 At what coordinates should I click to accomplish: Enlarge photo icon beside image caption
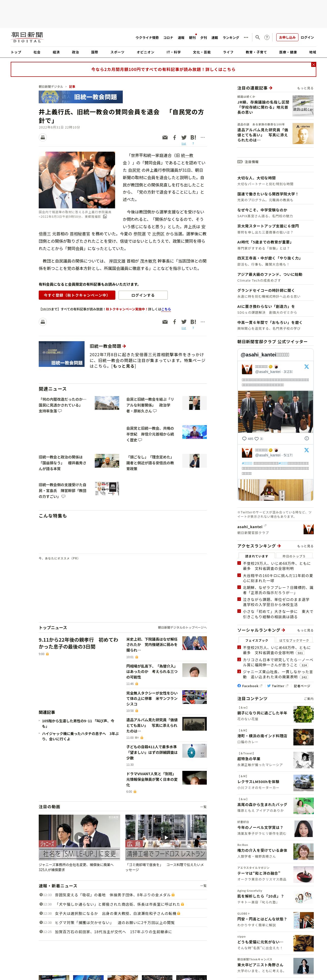tap(105, 217)
